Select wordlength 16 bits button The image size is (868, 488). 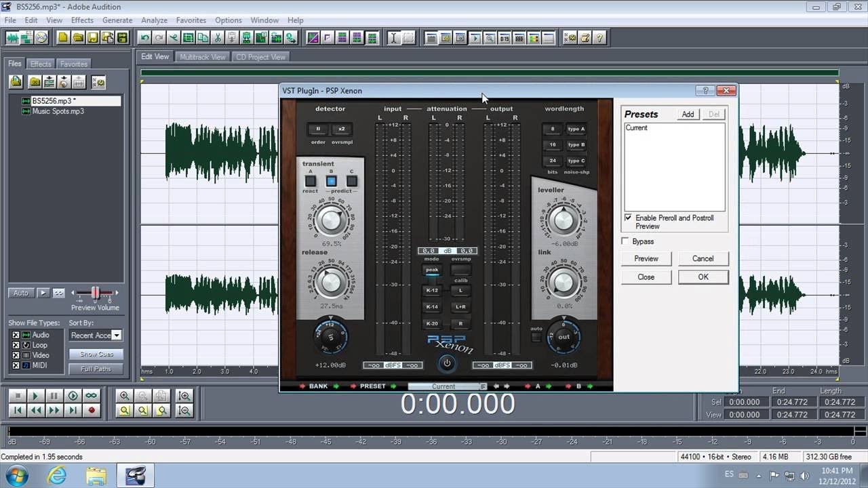pyautogui.click(x=553, y=144)
